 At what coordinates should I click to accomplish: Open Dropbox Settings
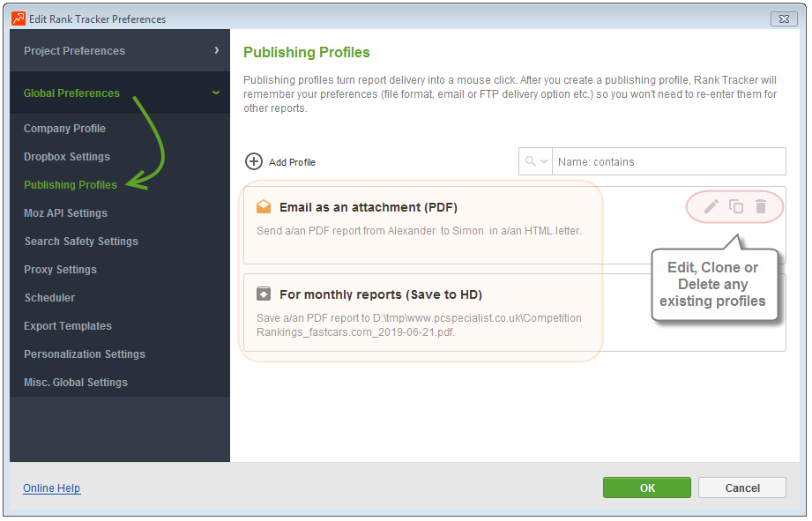click(67, 156)
